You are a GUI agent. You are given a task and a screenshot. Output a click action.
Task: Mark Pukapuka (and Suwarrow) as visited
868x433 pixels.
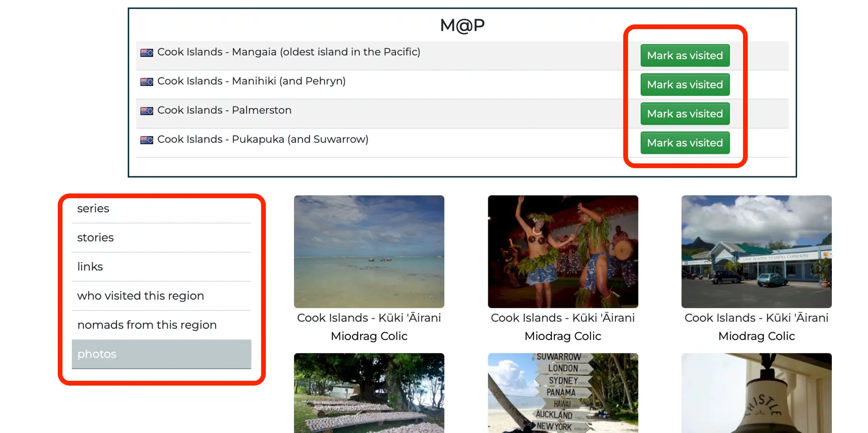[x=684, y=143]
